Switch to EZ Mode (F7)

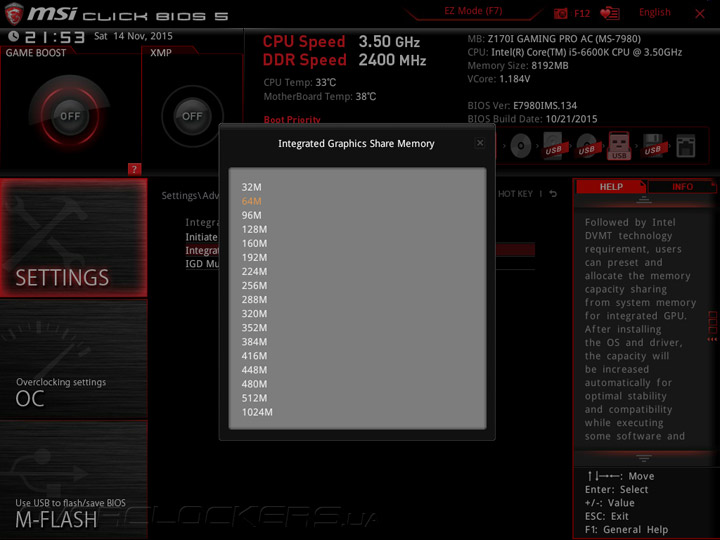point(473,11)
